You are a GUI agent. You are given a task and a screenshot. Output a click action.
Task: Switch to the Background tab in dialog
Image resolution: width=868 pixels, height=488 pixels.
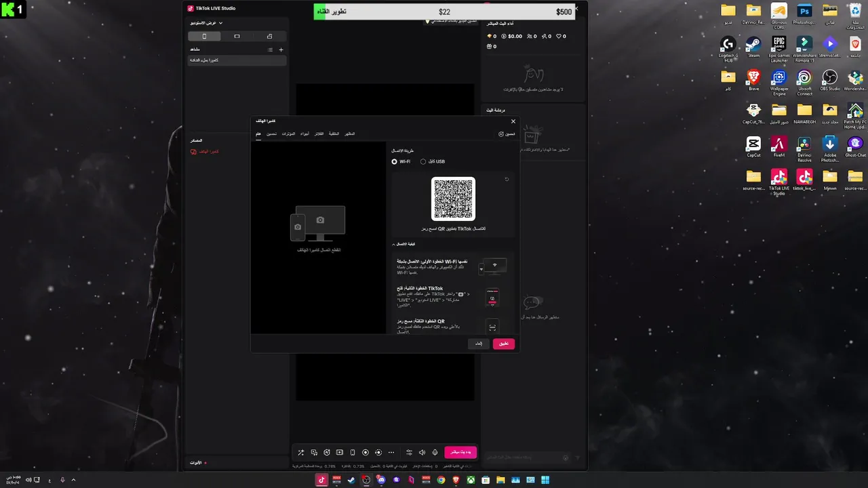tap(334, 134)
